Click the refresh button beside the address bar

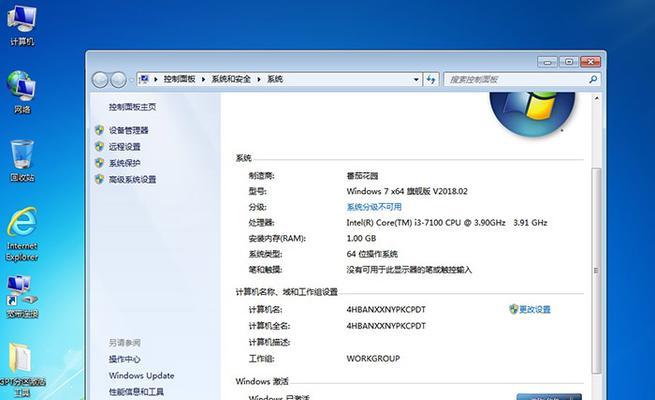(431, 79)
